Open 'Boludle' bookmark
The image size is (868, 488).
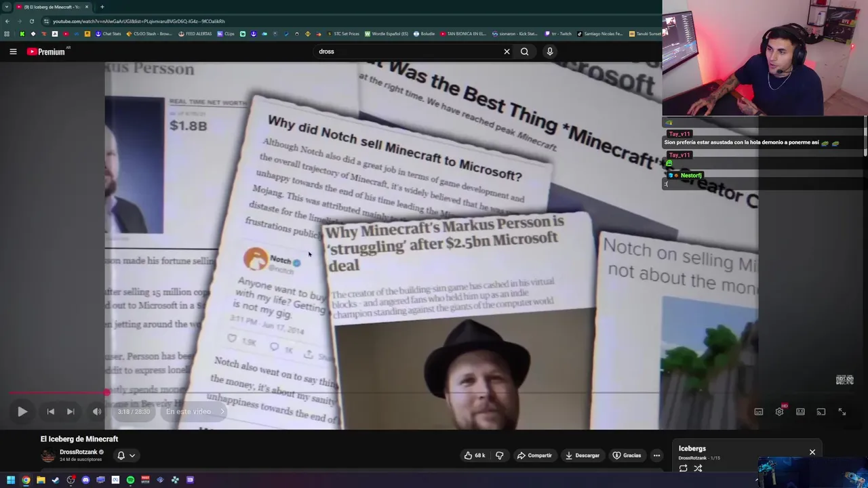tap(424, 34)
